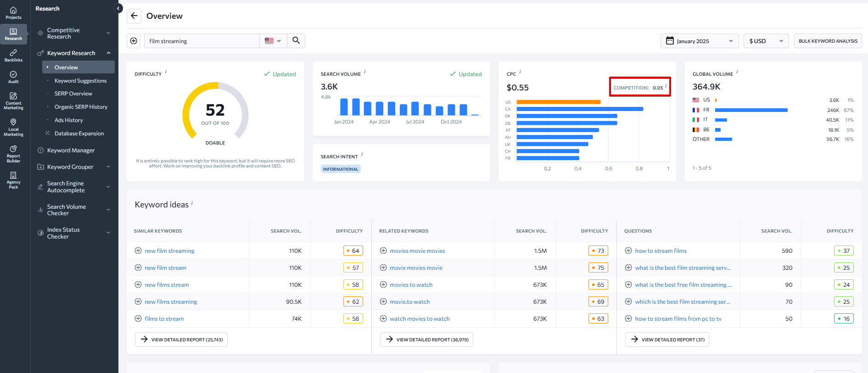Viewport: 868px width, 373px height.
Task: Open SERP Overview menu item
Action: tap(73, 94)
